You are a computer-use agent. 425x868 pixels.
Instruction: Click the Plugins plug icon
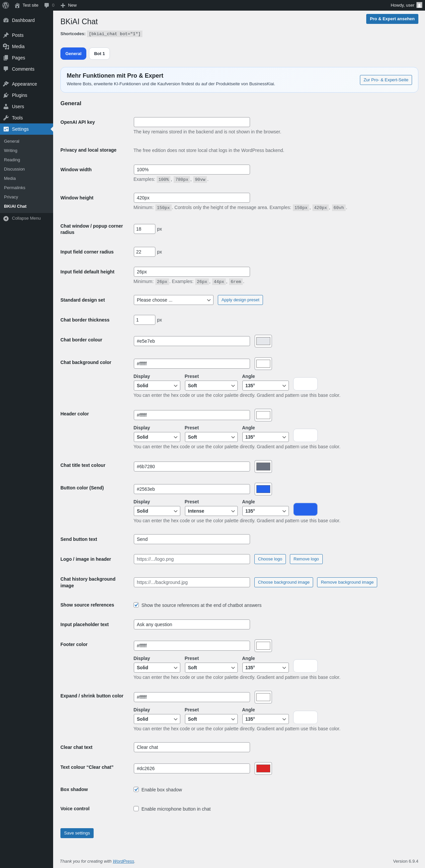pos(6,95)
